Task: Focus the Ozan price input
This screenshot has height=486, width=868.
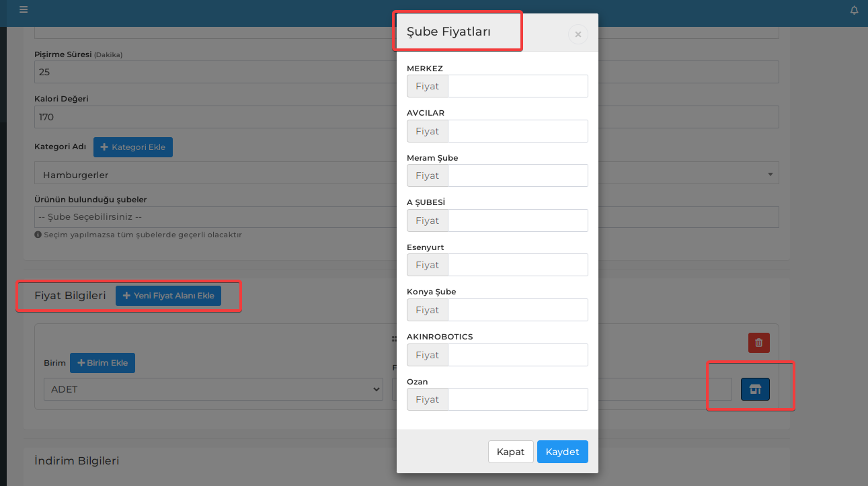Action: tap(518, 399)
